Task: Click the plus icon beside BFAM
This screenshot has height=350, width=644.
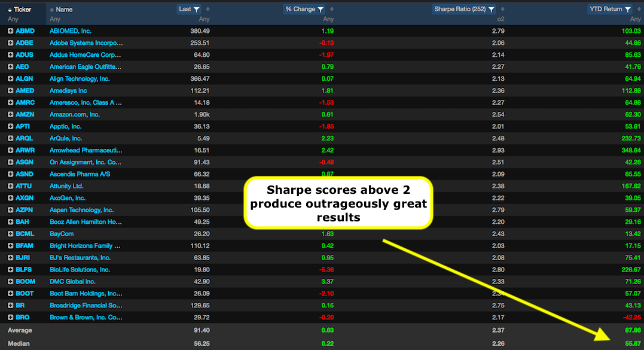Action: (x=10, y=245)
